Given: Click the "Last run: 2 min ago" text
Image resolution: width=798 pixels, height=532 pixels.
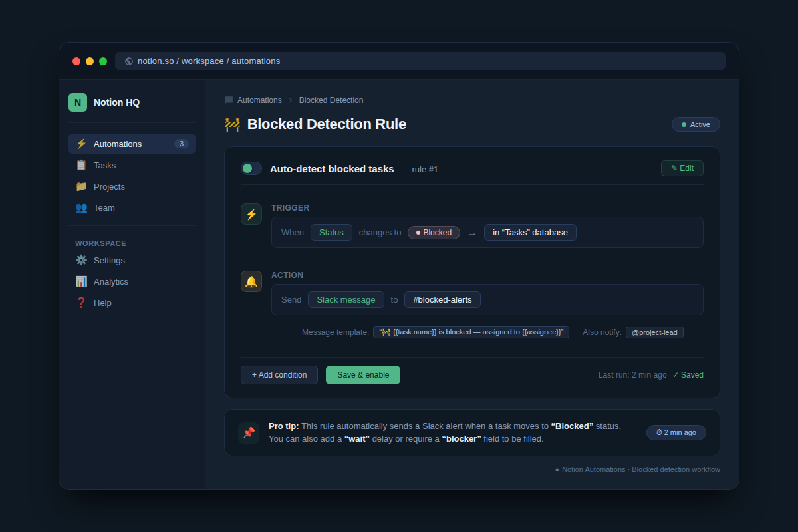Looking at the screenshot, I should click(x=632, y=375).
